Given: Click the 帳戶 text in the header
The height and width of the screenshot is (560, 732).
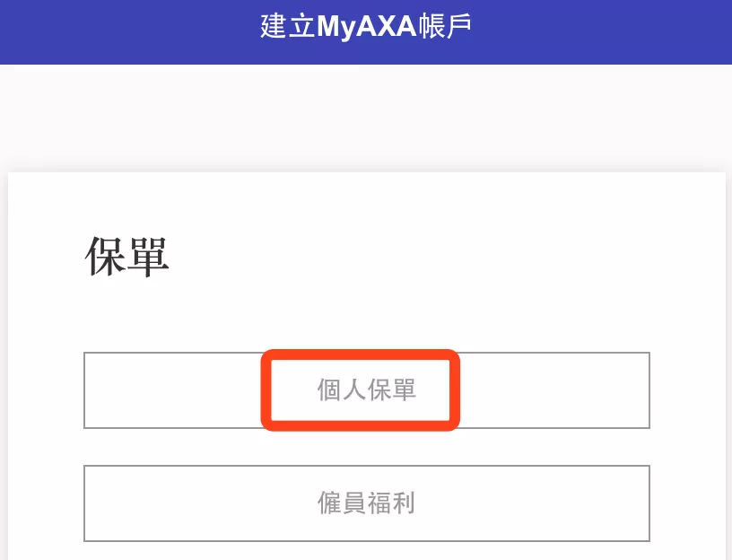Looking at the screenshot, I should pyautogui.click(x=444, y=26).
